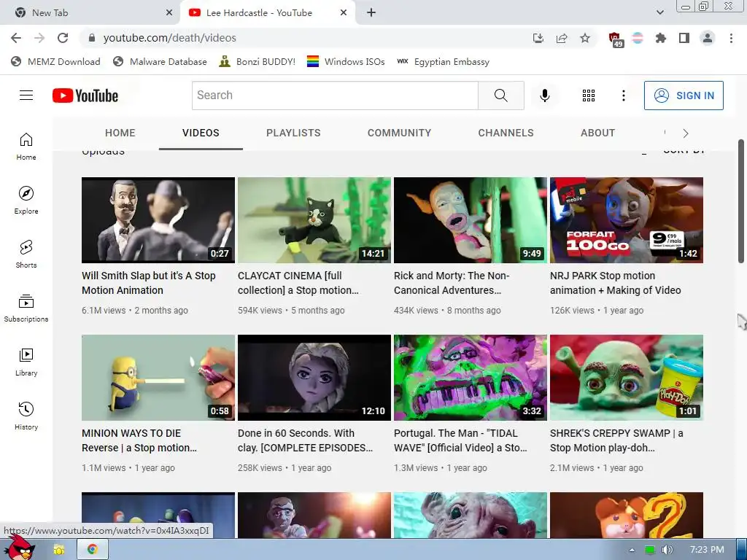Open Malware Database bookmark
This screenshot has width=747, height=560.
(x=160, y=62)
